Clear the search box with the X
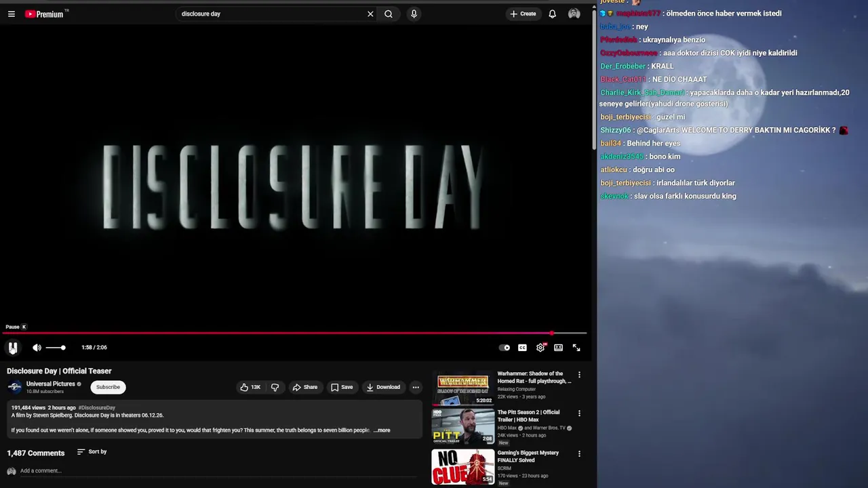This screenshot has height=488, width=868. click(370, 14)
